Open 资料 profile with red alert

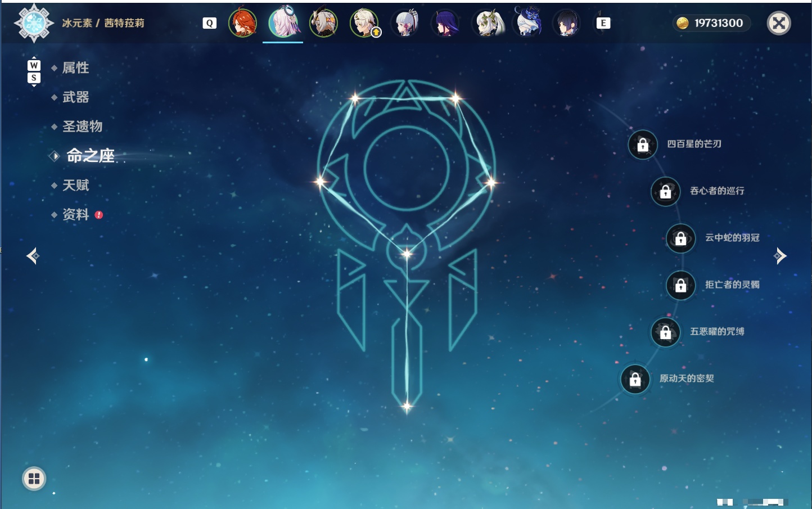click(x=76, y=214)
